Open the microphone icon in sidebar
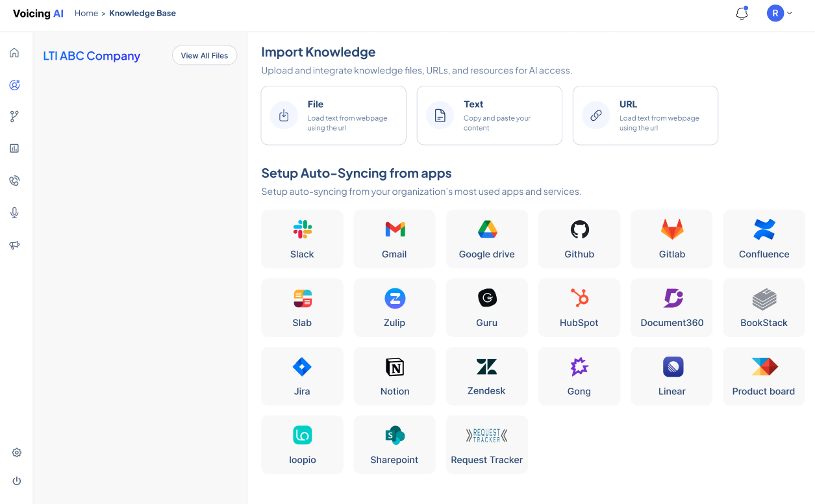 (x=14, y=212)
